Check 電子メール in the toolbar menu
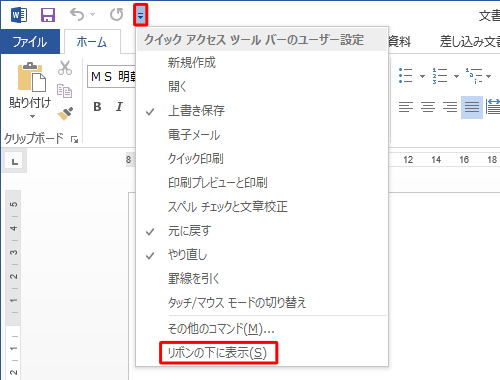The height and width of the screenshot is (380, 500). tap(262, 135)
